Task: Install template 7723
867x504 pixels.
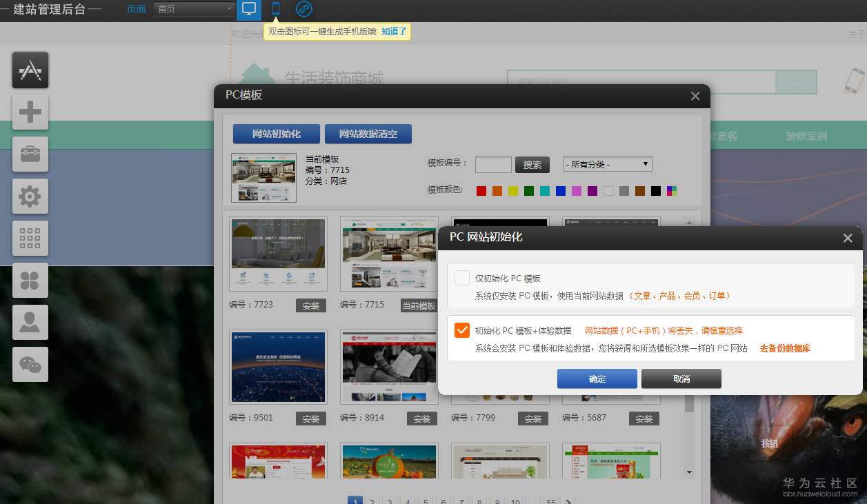Action: (311, 305)
